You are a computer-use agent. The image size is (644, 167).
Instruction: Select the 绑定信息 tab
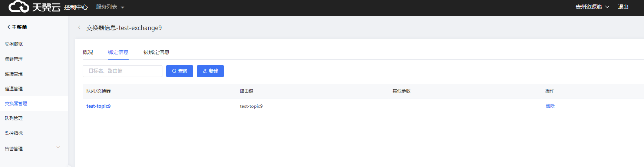point(118,52)
